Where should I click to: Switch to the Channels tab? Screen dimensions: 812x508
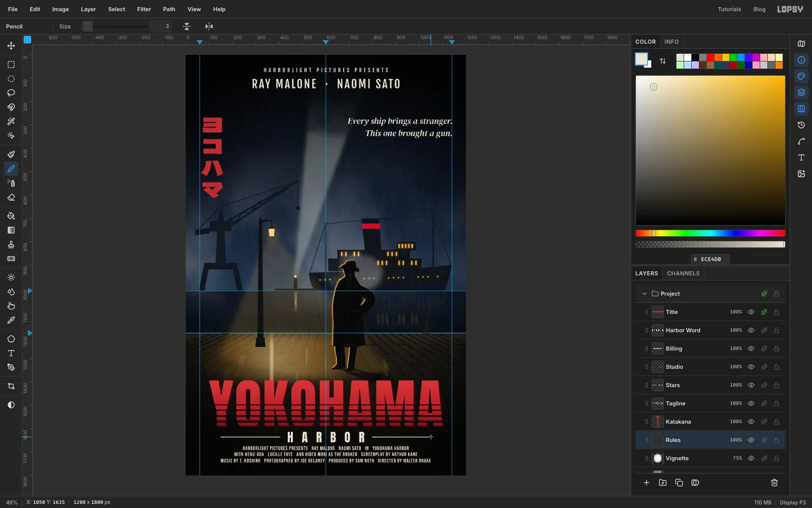coord(683,273)
